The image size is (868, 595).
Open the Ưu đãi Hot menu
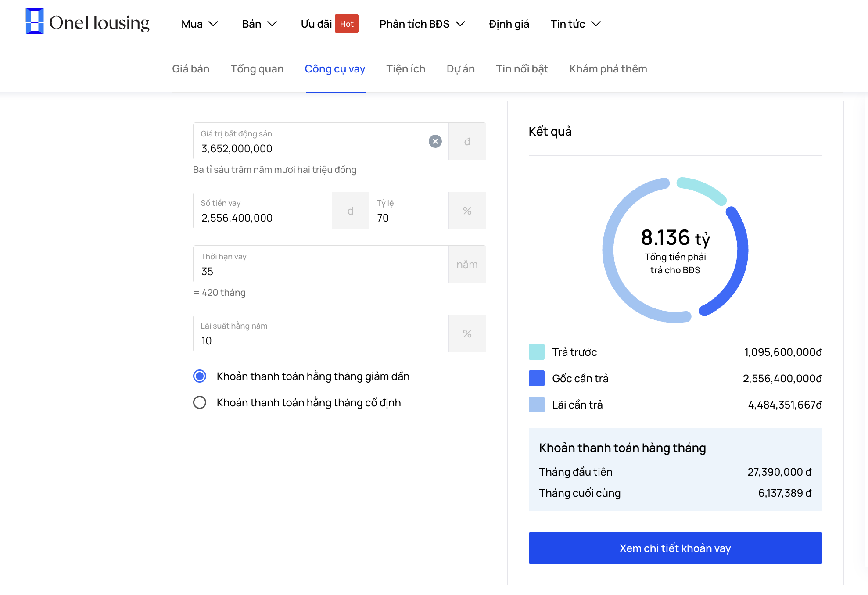pos(329,24)
